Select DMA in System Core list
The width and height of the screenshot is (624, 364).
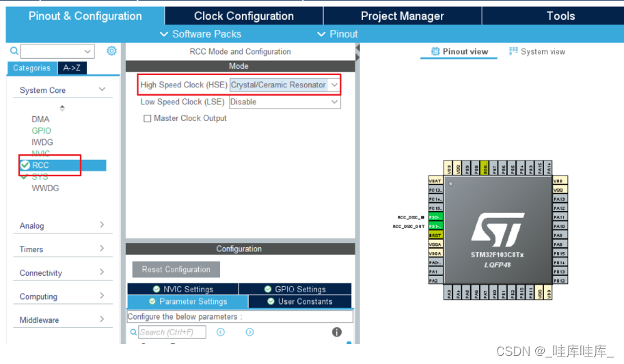tap(40, 120)
